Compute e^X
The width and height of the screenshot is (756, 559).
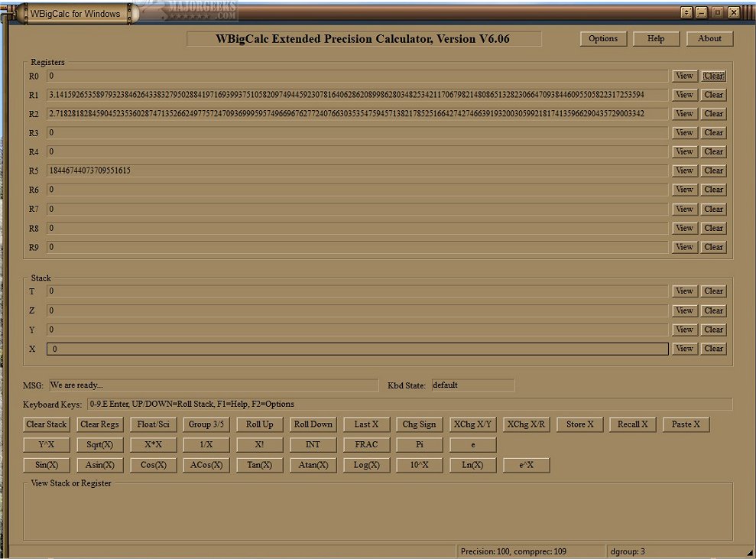526,465
